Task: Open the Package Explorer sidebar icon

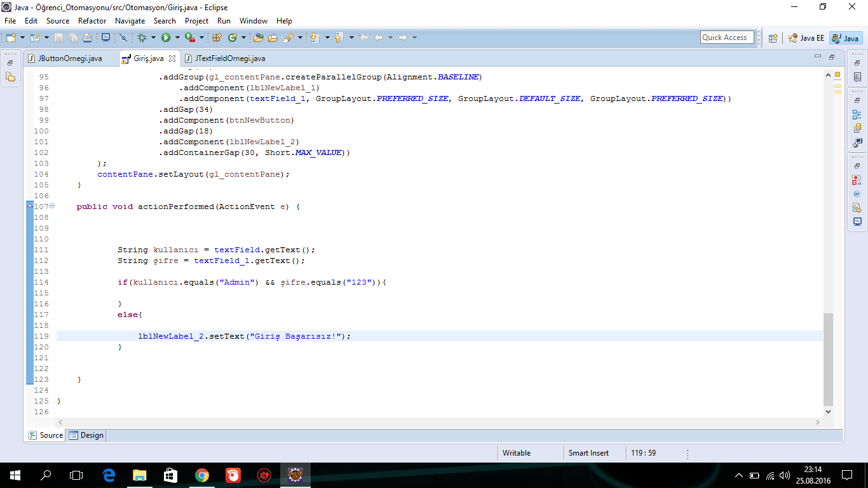Action: pos(10,77)
